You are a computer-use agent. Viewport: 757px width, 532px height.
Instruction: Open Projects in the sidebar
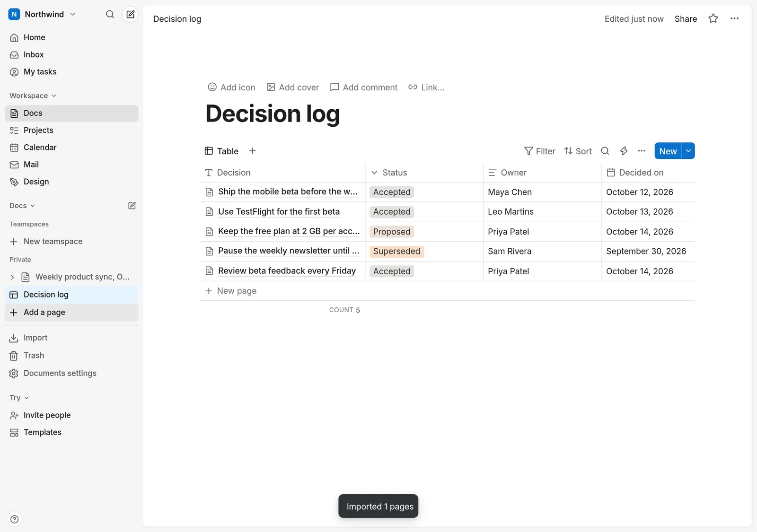coord(71,130)
